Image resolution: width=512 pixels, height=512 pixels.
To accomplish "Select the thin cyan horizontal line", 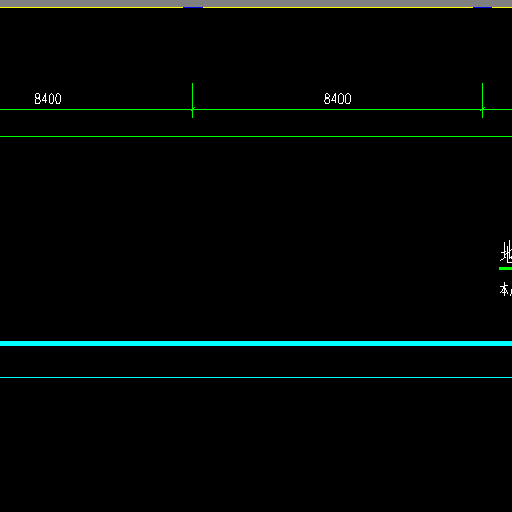I will [x=256, y=377].
